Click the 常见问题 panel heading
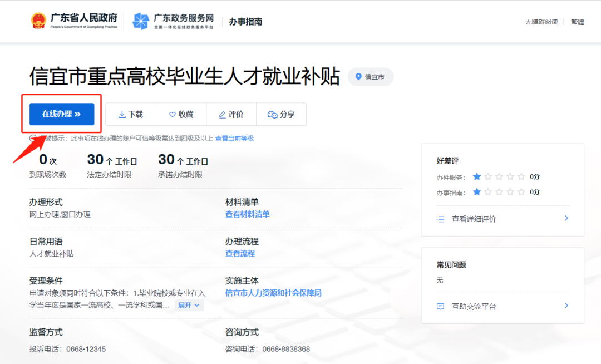 (x=451, y=265)
